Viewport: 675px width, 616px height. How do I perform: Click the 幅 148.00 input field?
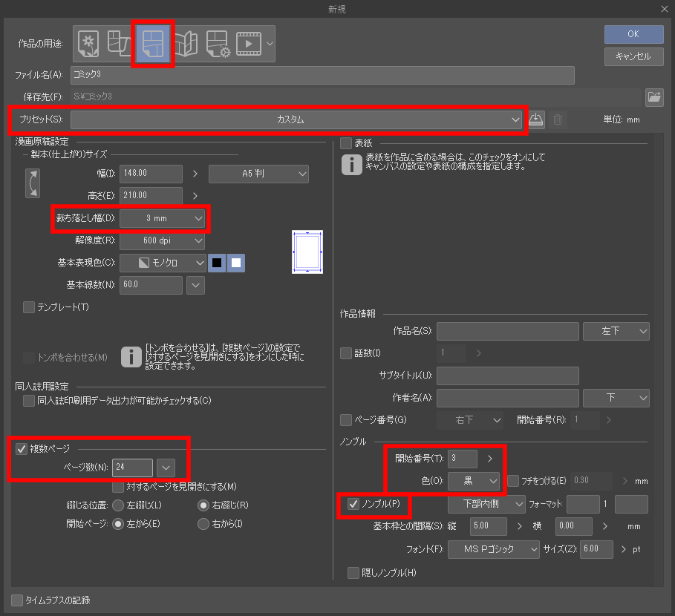[151, 174]
